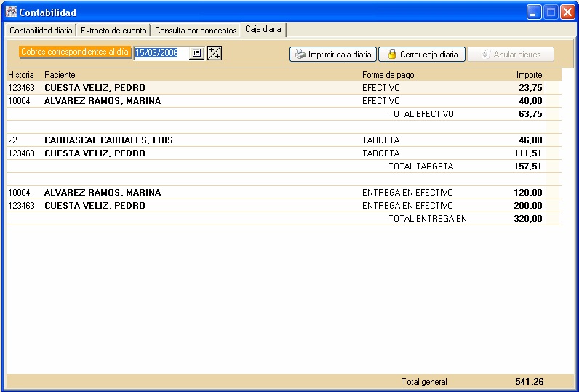The width and height of the screenshot is (579, 392).
Task: Minimize the Contabilidad window
Action: [x=534, y=12]
